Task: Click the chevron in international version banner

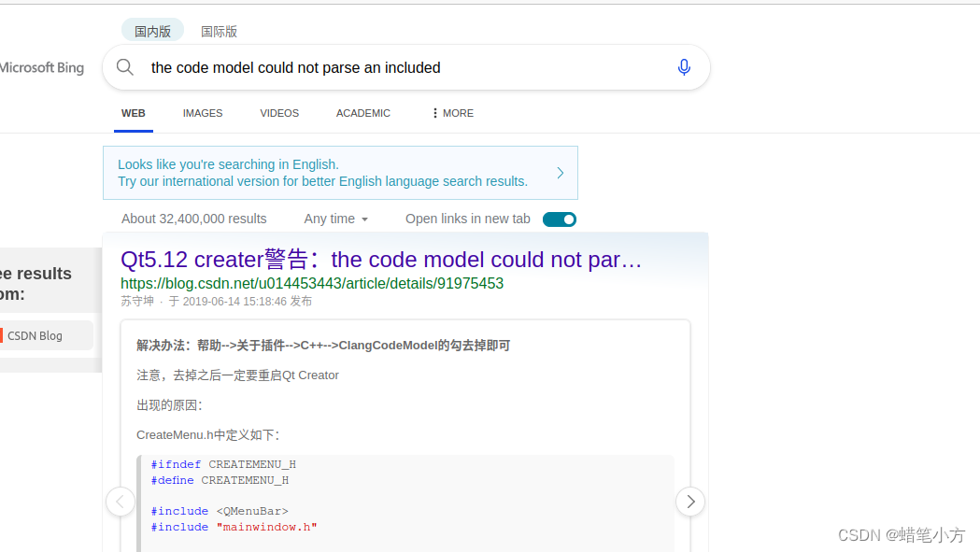Action: pyautogui.click(x=560, y=173)
